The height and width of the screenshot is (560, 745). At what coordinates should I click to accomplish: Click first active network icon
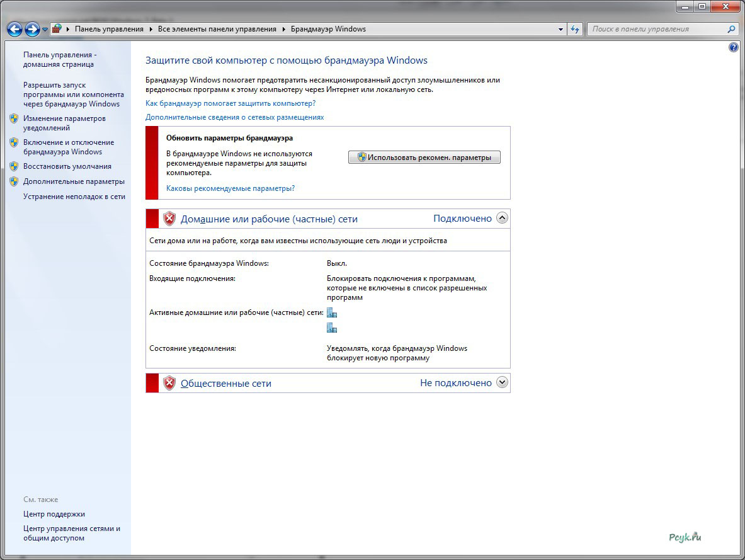[x=332, y=313]
